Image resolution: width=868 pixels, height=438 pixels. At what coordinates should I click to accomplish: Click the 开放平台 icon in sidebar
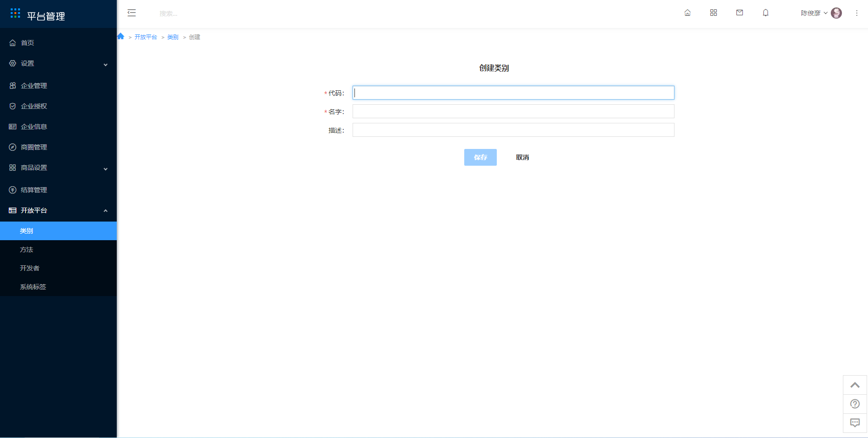pyautogui.click(x=13, y=210)
